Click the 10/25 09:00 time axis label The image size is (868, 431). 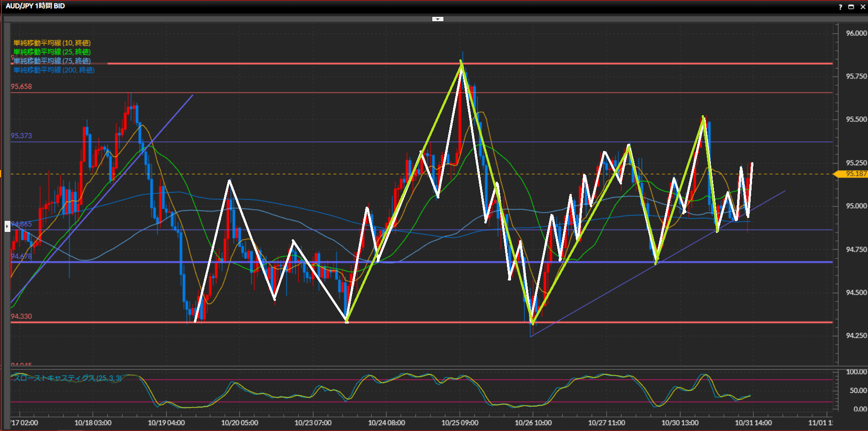coord(460,423)
